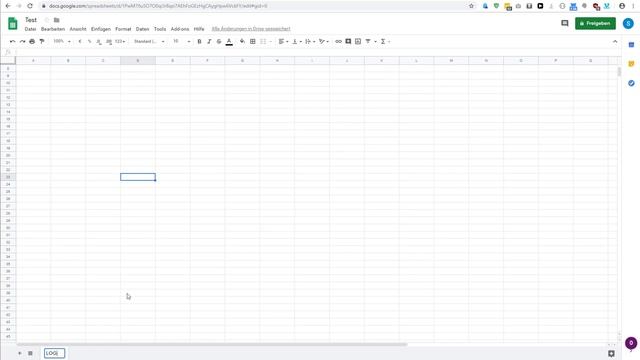Image resolution: width=640 pixels, height=360 pixels.
Task: Increase decimal places
Action: click(109, 41)
